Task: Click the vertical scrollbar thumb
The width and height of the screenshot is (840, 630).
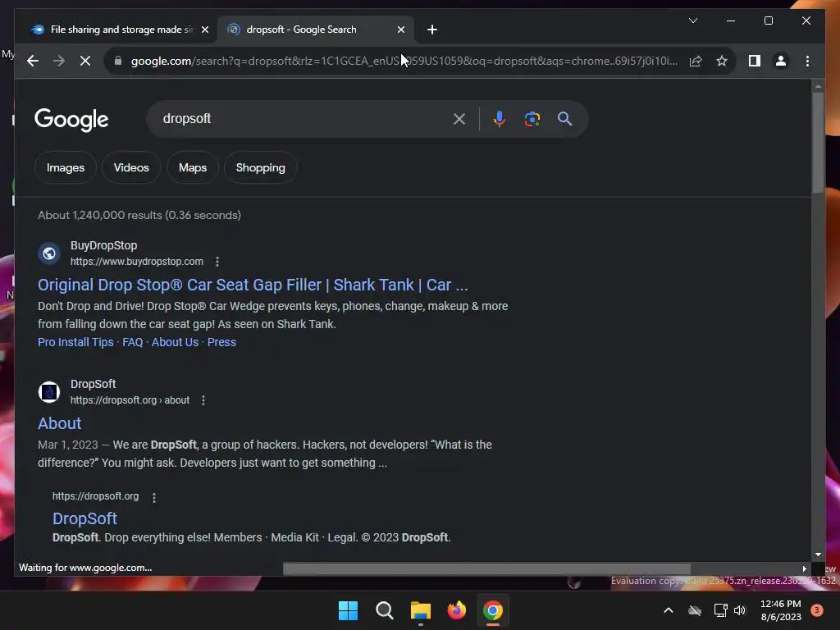Action: (x=818, y=143)
